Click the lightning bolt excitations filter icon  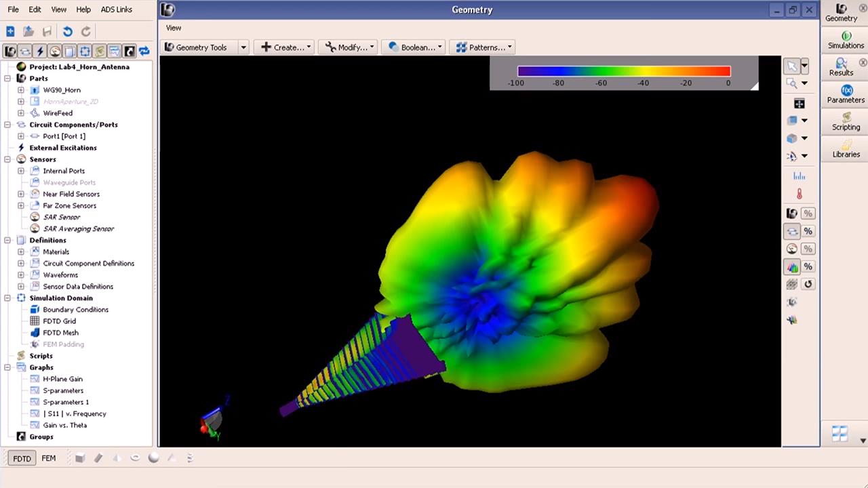(x=40, y=52)
